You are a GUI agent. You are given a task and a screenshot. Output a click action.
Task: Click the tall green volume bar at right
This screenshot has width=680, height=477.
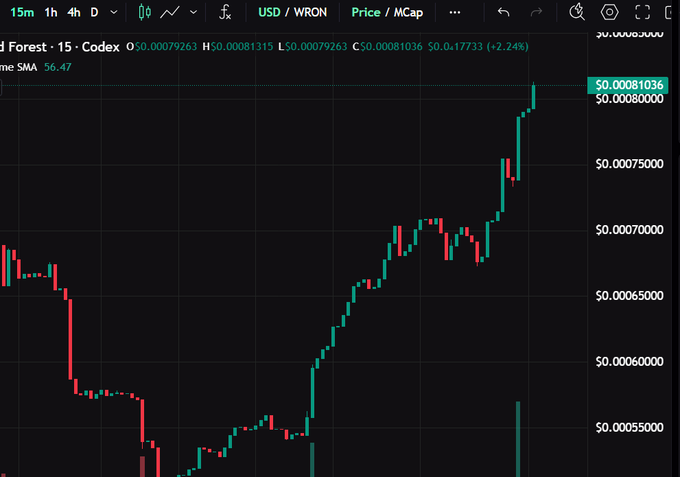click(518, 439)
